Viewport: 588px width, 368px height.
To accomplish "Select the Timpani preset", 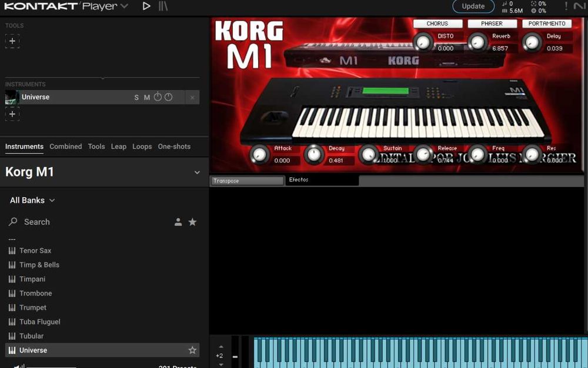I will [x=102, y=279].
